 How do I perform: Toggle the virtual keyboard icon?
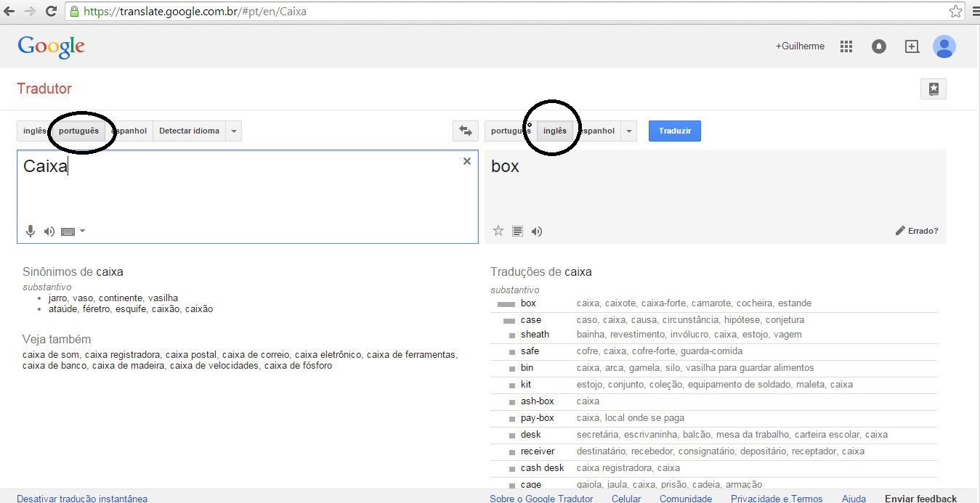(68, 232)
